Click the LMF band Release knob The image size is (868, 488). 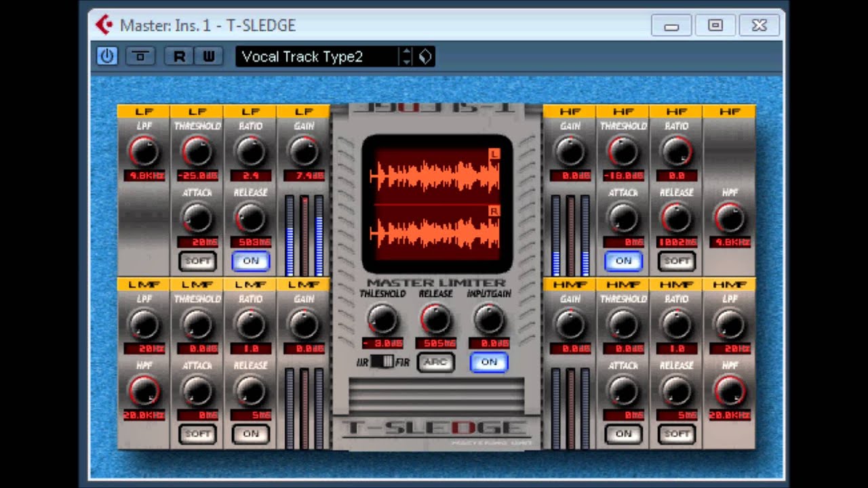(251, 390)
